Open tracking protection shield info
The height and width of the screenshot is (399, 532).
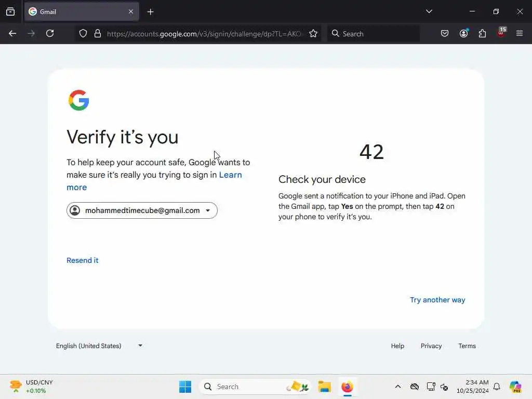pos(83,34)
